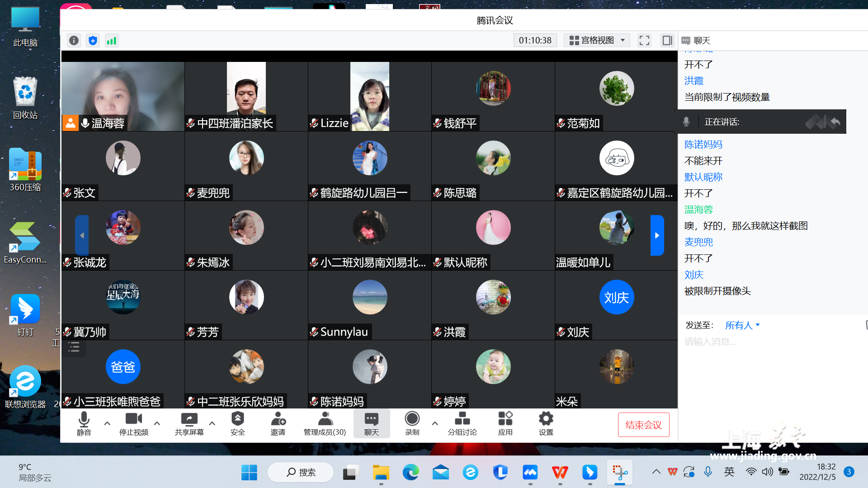Open the Invite icon
Viewport: 868px width, 488px height.
tap(278, 423)
